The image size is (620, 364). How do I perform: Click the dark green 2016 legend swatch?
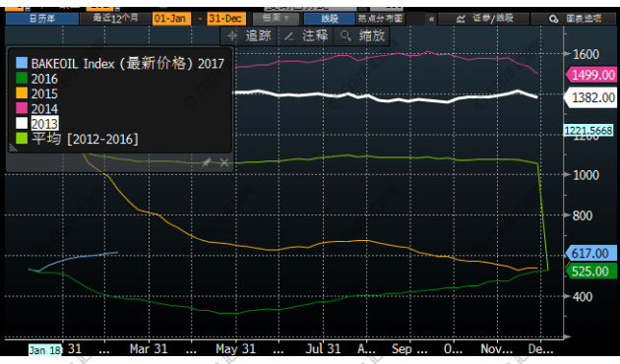click(22, 79)
